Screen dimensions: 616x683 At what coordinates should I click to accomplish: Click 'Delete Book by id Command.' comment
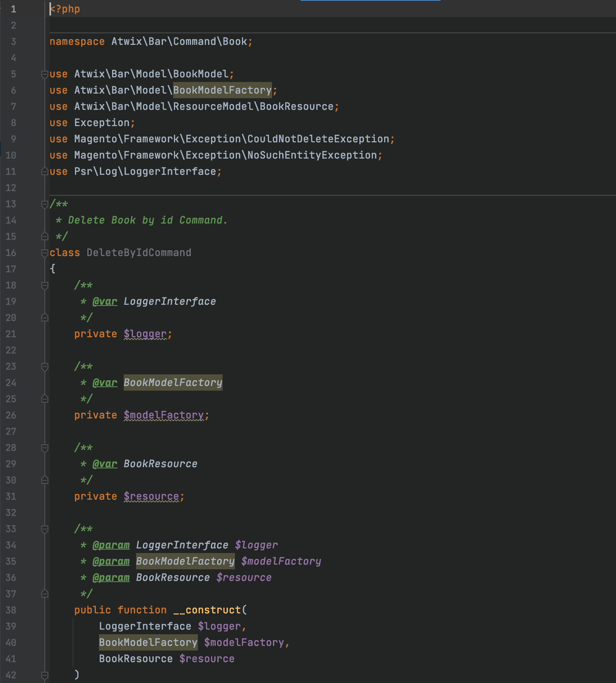pyautogui.click(x=148, y=220)
